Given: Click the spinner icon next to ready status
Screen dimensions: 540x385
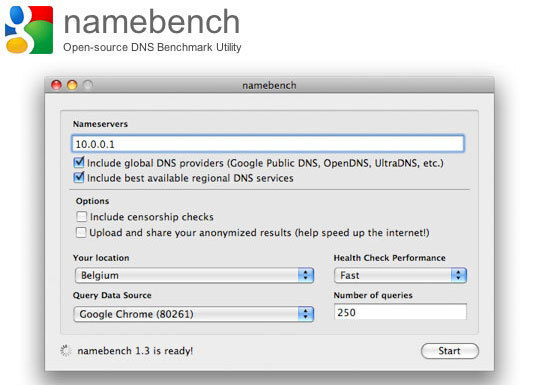Looking at the screenshot, I should (65, 351).
